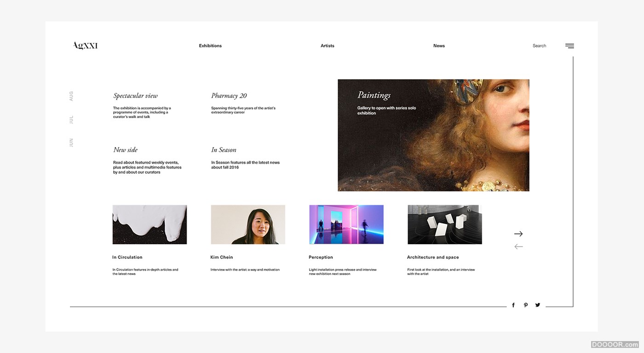Open the hamburger menu icon
This screenshot has width=644, height=353.
pos(569,46)
